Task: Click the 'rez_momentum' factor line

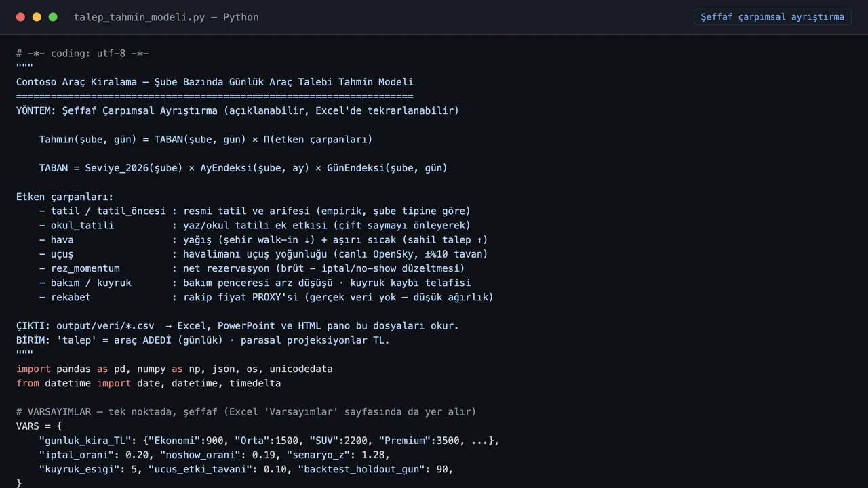Action: pos(252,268)
